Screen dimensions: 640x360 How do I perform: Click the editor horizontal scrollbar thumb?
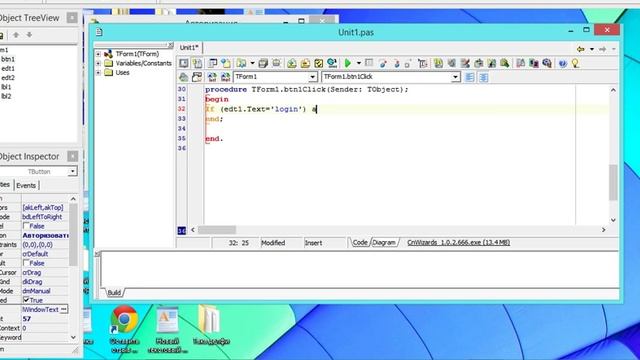click(x=217, y=230)
